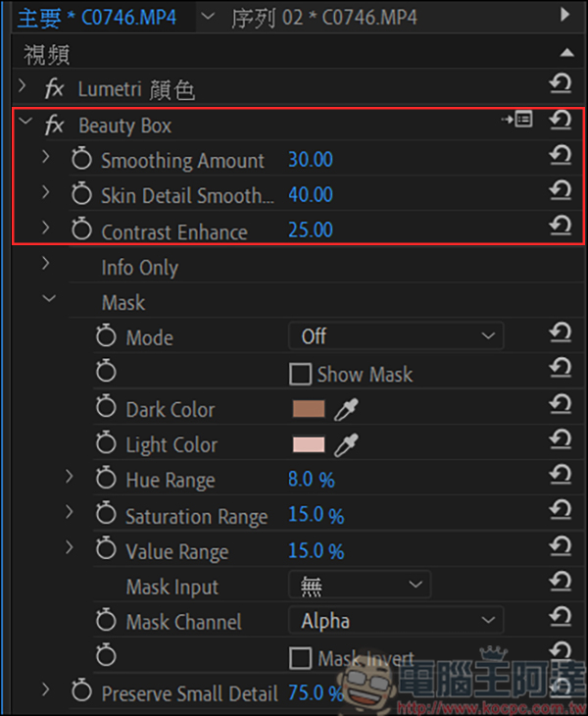Open the Mask Channel Alpha dropdown

(396, 621)
